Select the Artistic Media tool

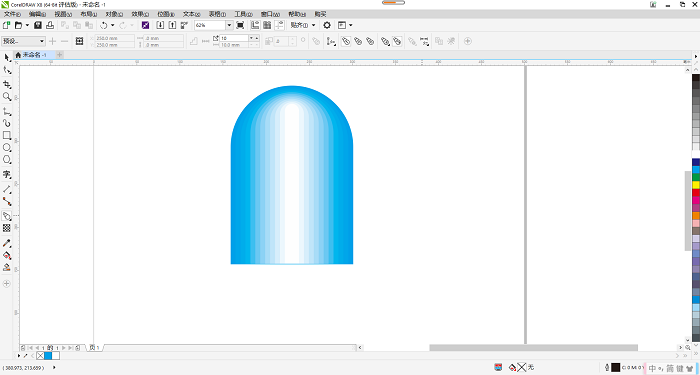7,123
